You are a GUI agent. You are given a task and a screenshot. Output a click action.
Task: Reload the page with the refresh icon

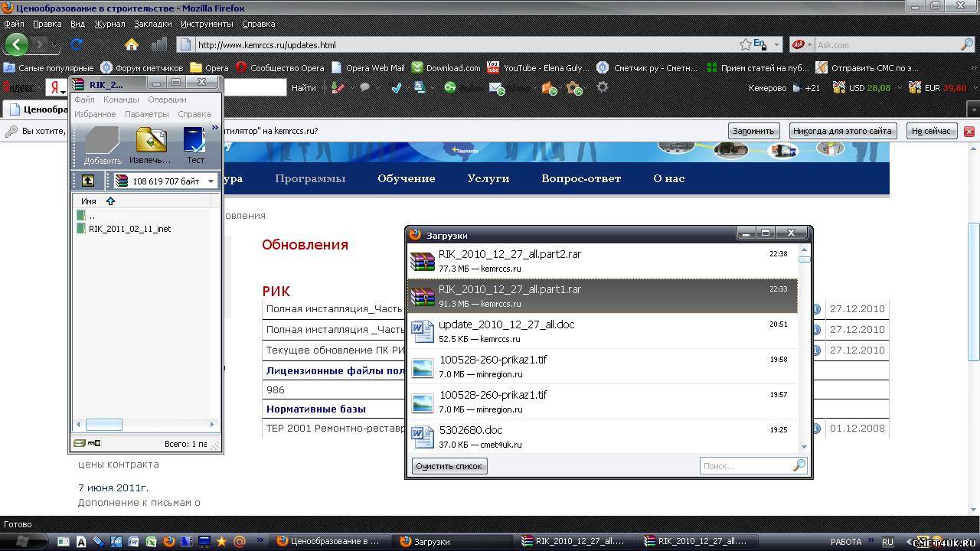coord(77,44)
